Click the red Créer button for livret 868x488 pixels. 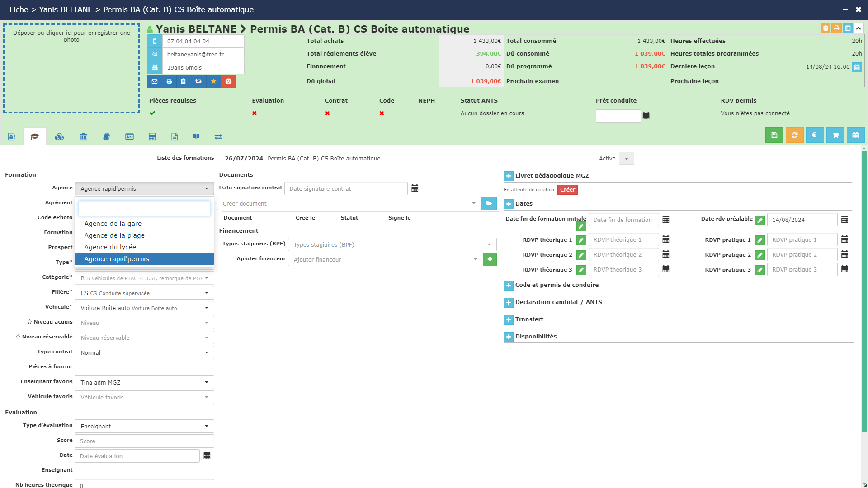(567, 190)
